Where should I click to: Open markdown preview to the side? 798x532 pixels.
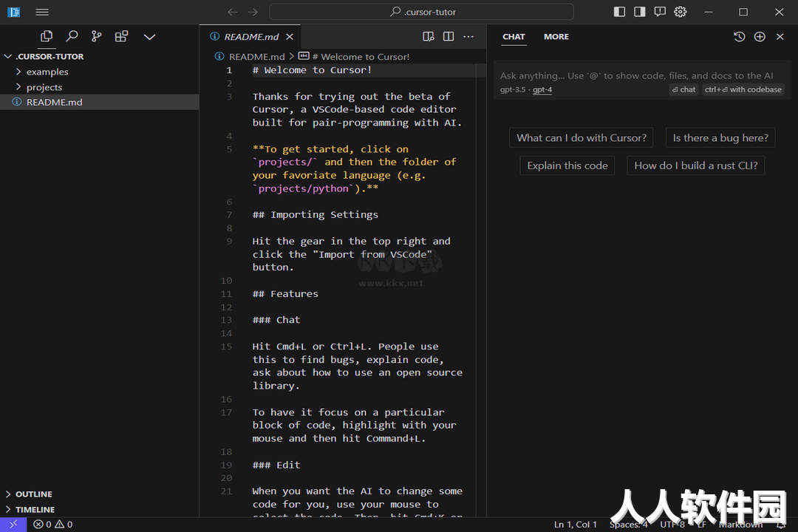pyautogui.click(x=429, y=37)
